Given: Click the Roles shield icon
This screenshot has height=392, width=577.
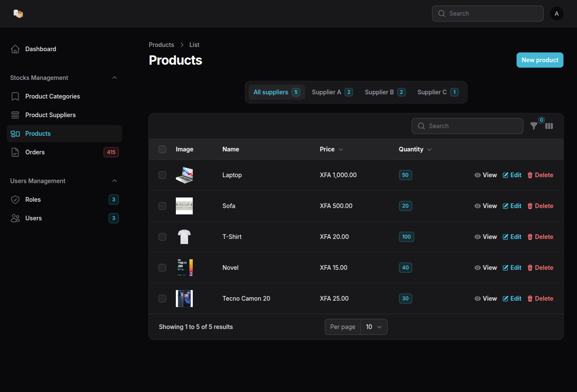Looking at the screenshot, I should tap(15, 200).
